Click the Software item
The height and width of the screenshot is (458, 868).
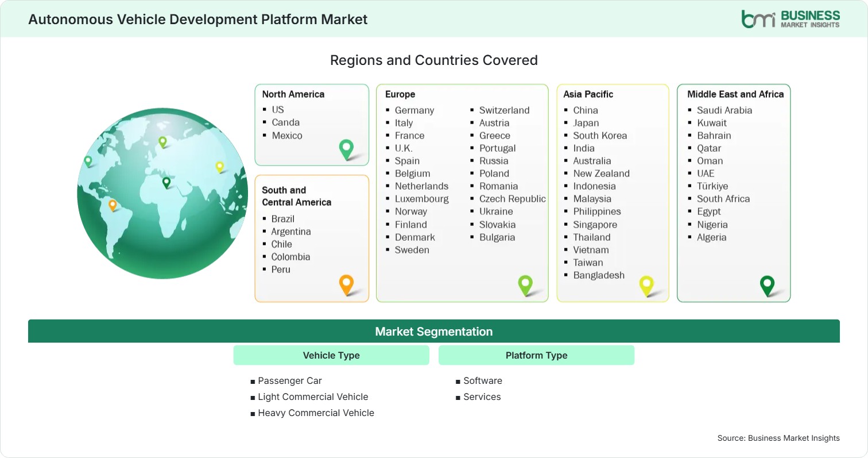pos(483,380)
